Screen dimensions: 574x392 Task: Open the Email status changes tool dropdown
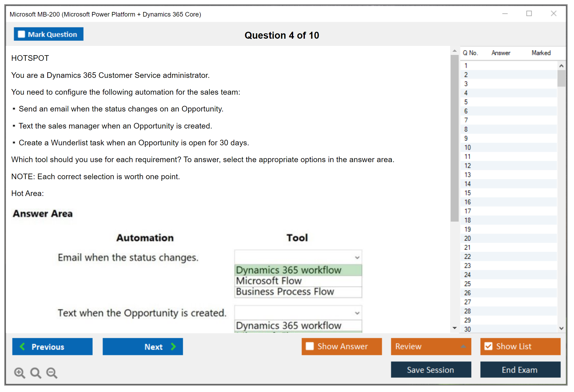[x=357, y=258]
